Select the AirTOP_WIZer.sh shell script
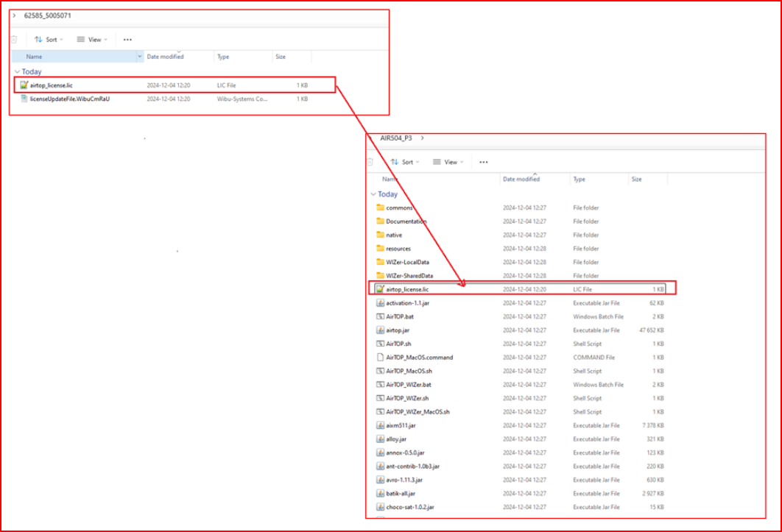This screenshot has height=532, width=782. click(x=407, y=398)
